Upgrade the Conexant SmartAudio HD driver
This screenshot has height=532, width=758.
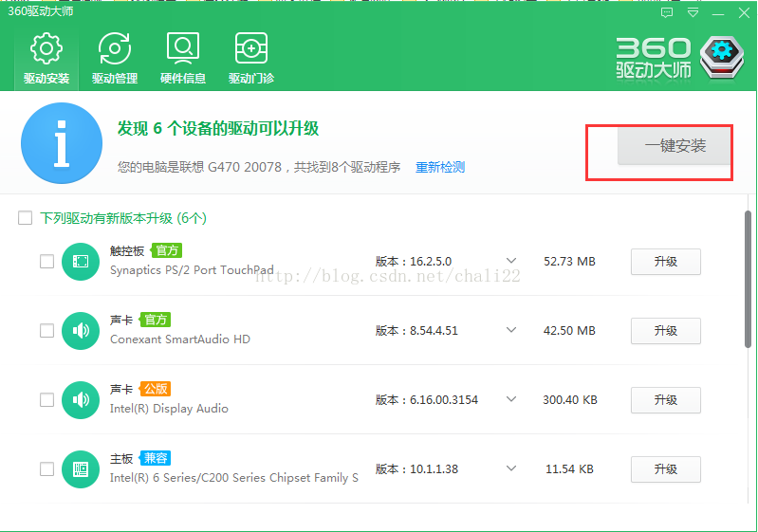click(666, 331)
